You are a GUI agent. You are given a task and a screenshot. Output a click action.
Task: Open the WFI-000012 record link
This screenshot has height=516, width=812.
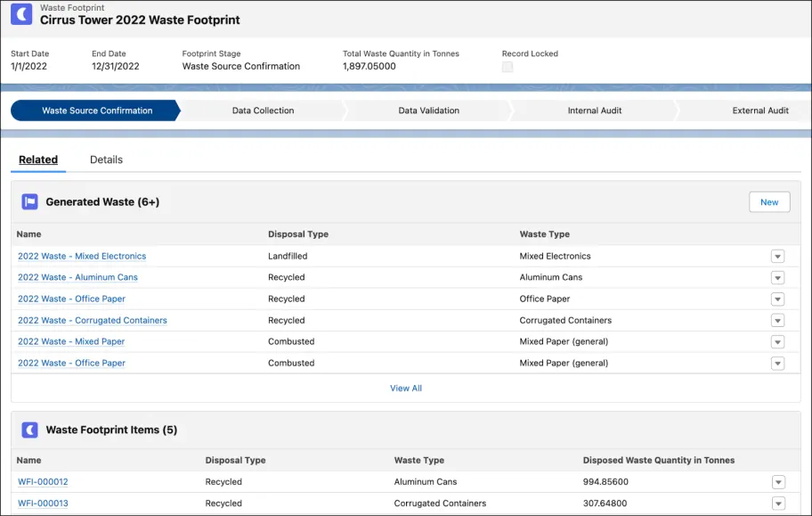(43, 482)
